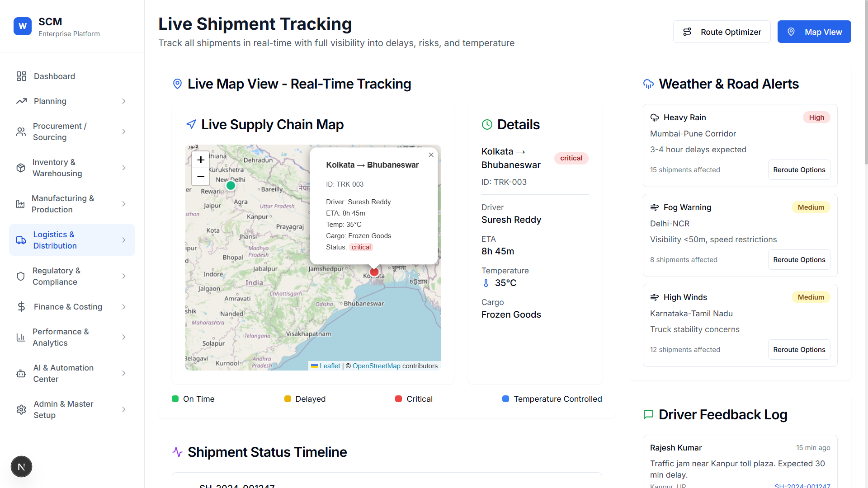Image resolution: width=868 pixels, height=488 pixels.
Task: Expand the Finance & Costing chevron
Action: coord(124,307)
